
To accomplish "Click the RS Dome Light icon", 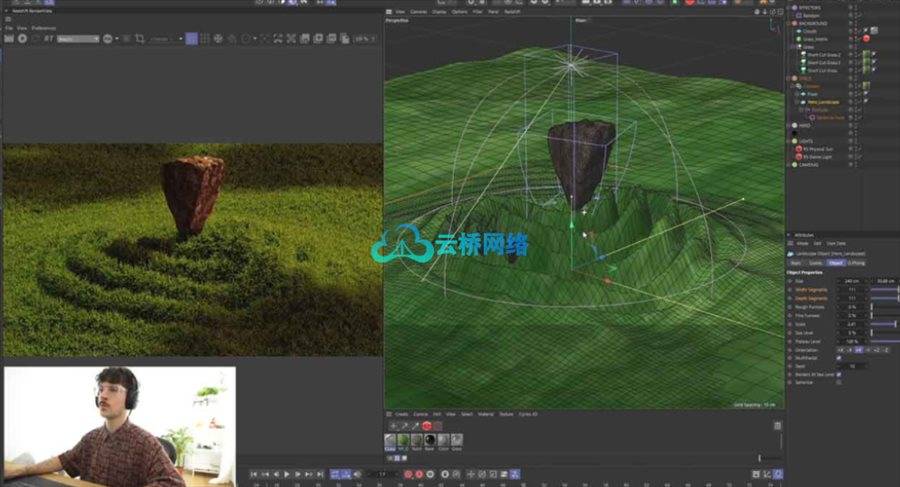I will point(799,157).
